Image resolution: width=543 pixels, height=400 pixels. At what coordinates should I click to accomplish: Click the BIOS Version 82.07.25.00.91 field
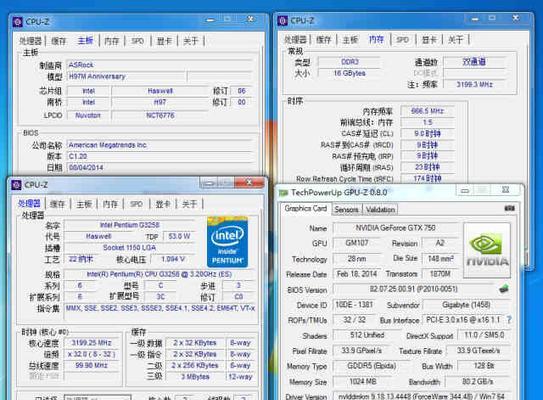tap(413, 289)
